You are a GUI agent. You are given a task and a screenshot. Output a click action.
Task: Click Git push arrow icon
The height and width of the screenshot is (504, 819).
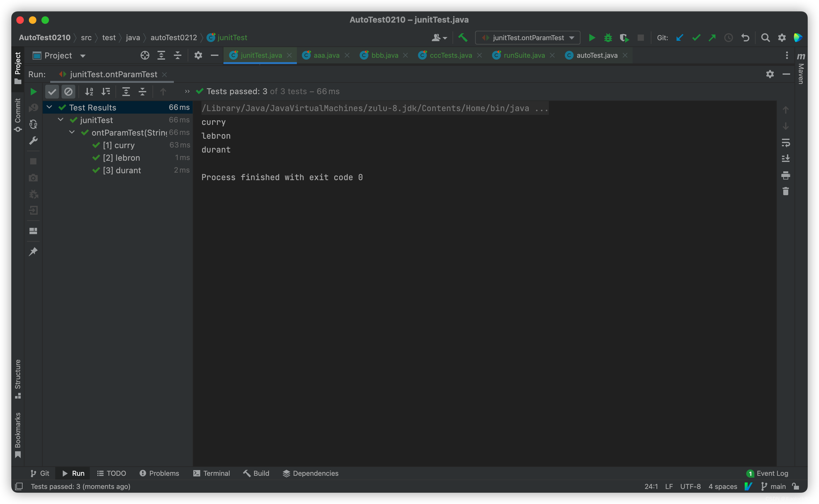[x=712, y=38]
